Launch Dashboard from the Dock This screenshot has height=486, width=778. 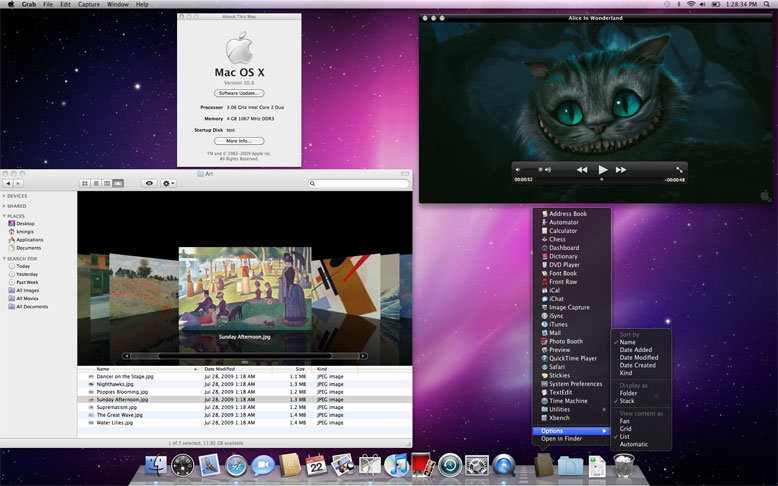[x=183, y=466]
